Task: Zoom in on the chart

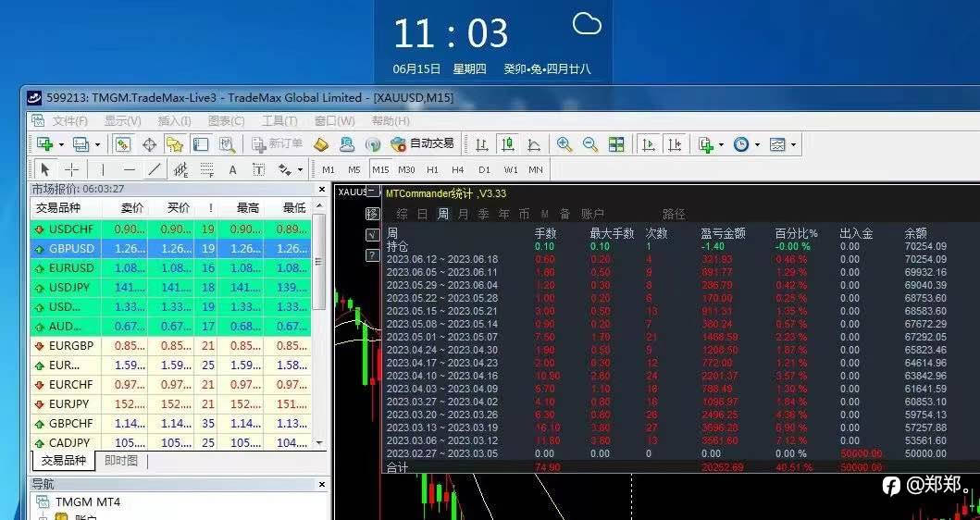Action: click(x=564, y=144)
